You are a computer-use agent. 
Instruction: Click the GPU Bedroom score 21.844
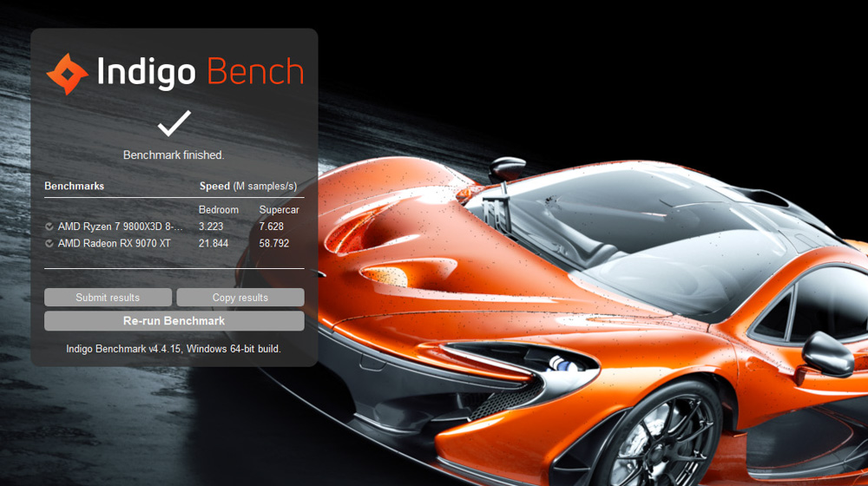214,244
